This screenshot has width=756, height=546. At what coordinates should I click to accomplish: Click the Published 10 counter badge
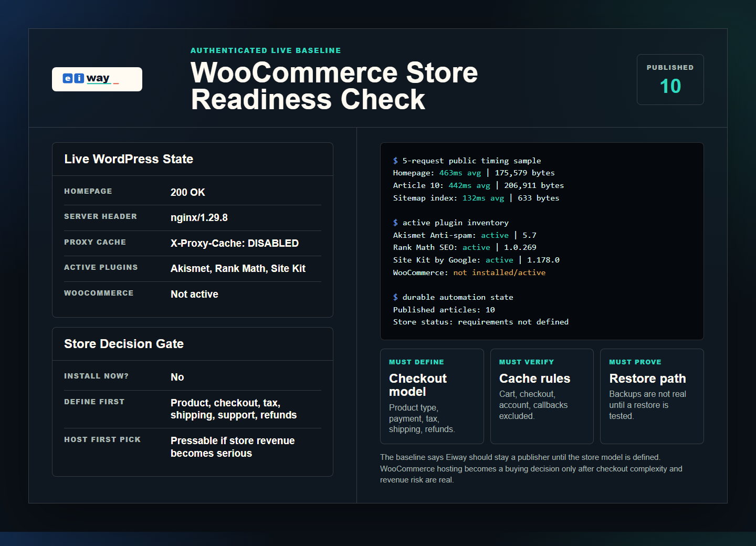670,79
